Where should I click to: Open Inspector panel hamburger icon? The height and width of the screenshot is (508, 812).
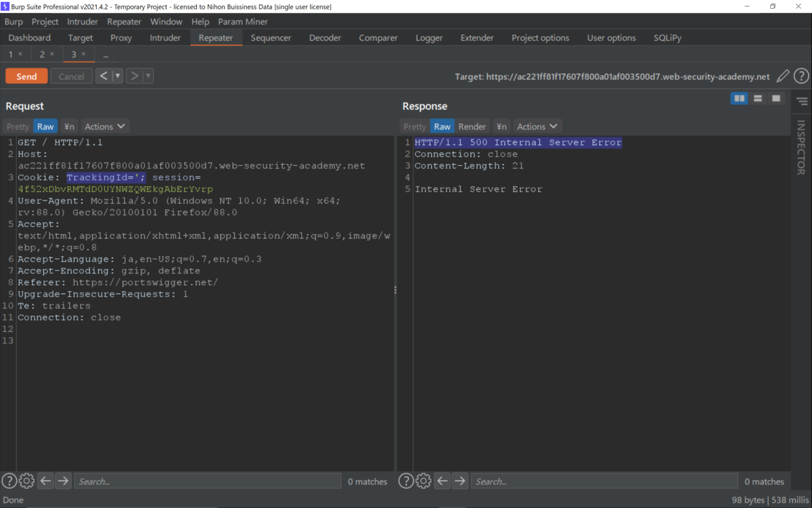pyautogui.click(x=802, y=102)
